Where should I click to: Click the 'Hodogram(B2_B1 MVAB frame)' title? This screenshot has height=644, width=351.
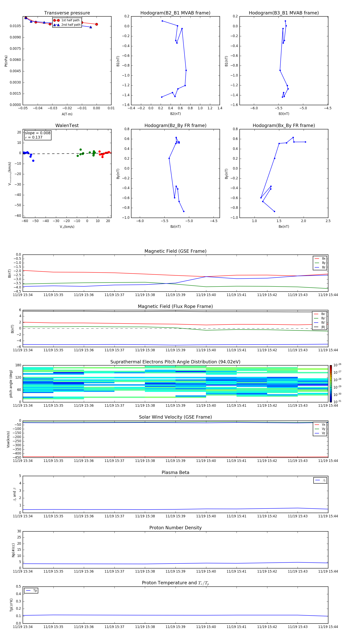(175, 13)
